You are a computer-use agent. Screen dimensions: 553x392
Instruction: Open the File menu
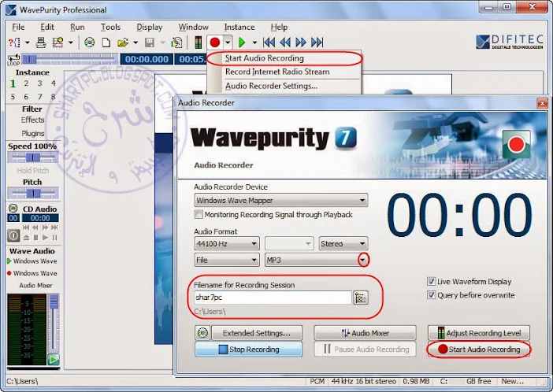(18, 27)
